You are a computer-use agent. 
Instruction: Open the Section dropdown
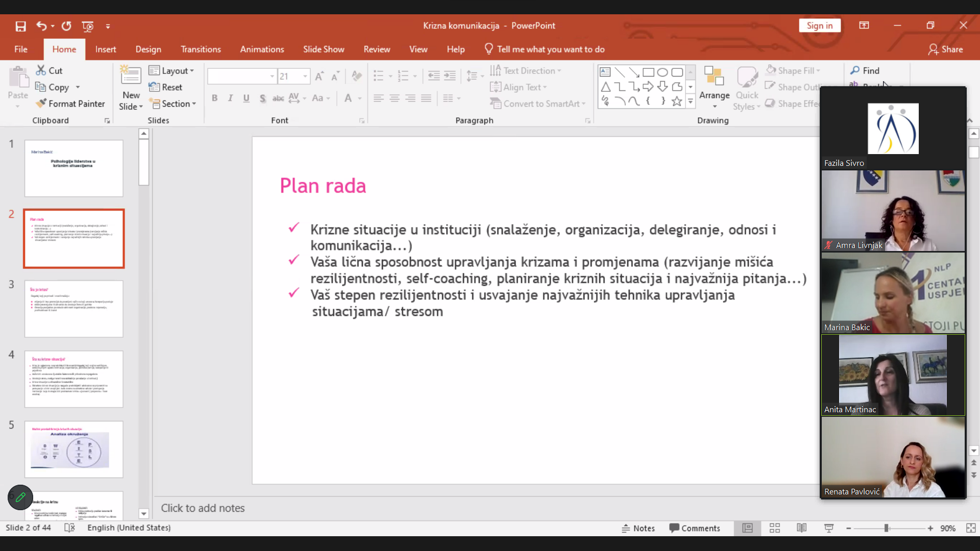pyautogui.click(x=173, y=104)
